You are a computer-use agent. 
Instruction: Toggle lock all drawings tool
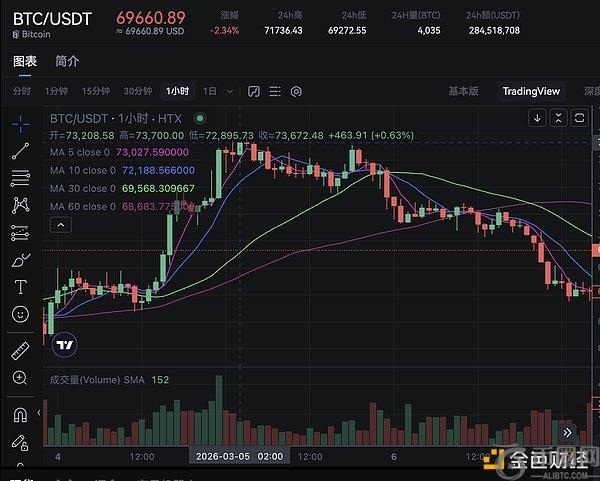click(x=20, y=441)
